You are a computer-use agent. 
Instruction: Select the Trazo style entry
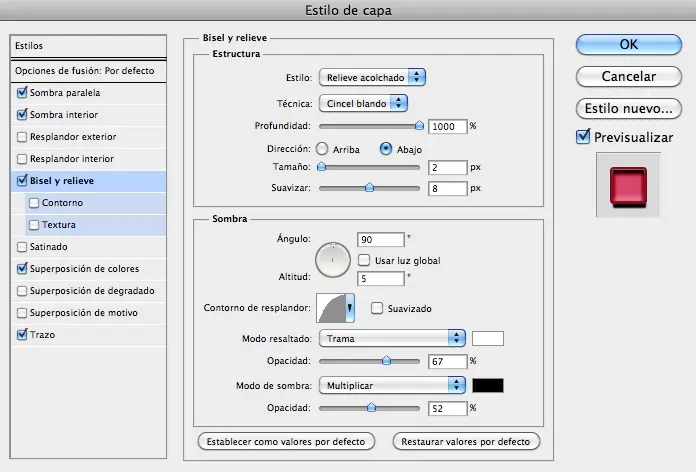88,335
